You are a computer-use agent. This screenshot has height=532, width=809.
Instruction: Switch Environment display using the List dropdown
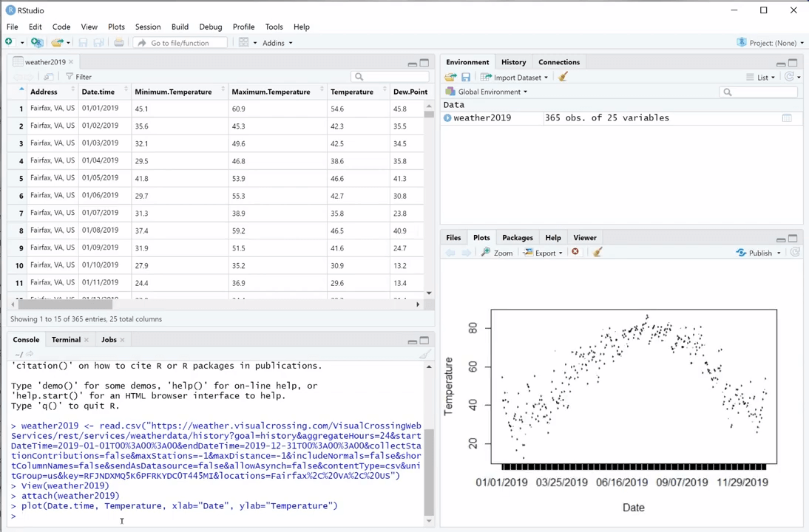pyautogui.click(x=768, y=77)
